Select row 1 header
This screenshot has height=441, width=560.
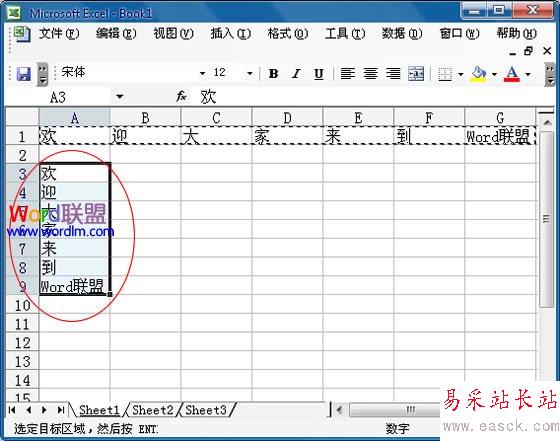pos(22,136)
